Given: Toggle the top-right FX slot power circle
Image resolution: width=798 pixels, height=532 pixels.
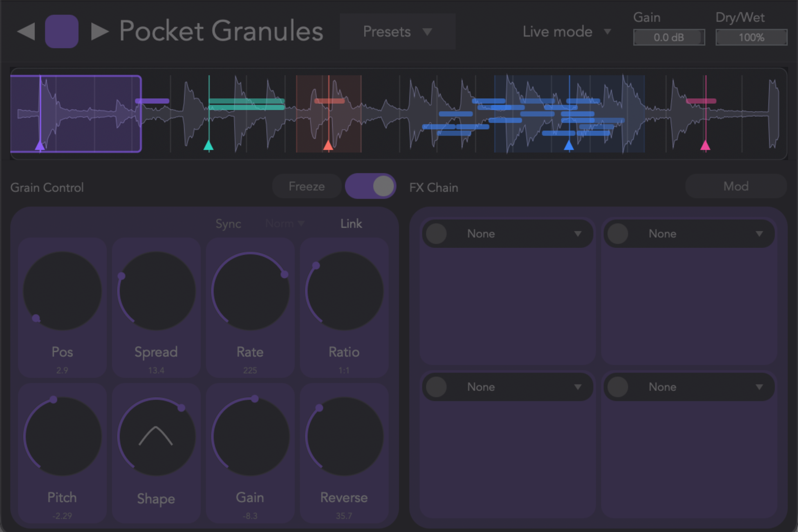Looking at the screenshot, I should click(618, 233).
